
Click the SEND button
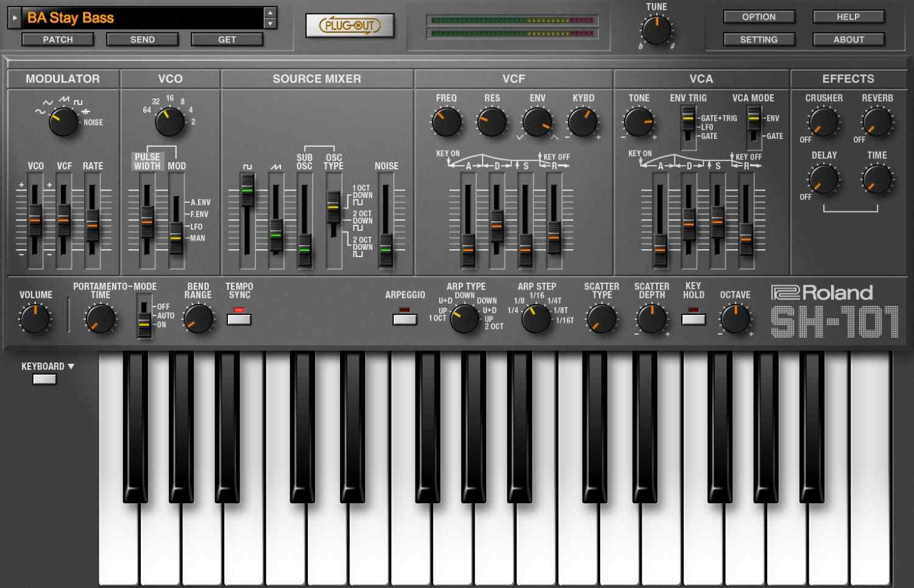click(x=143, y=39)
